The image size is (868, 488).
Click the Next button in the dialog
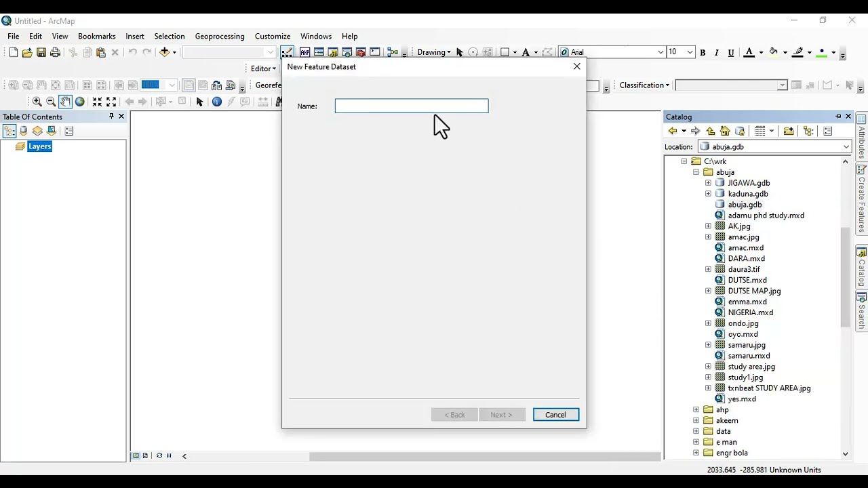tap(502, 415)
